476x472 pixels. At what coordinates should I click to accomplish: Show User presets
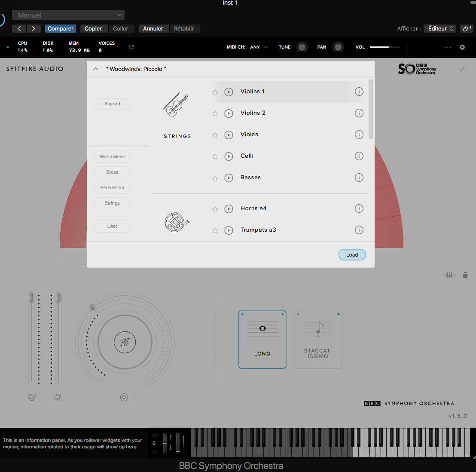click(x=112, y=226)
